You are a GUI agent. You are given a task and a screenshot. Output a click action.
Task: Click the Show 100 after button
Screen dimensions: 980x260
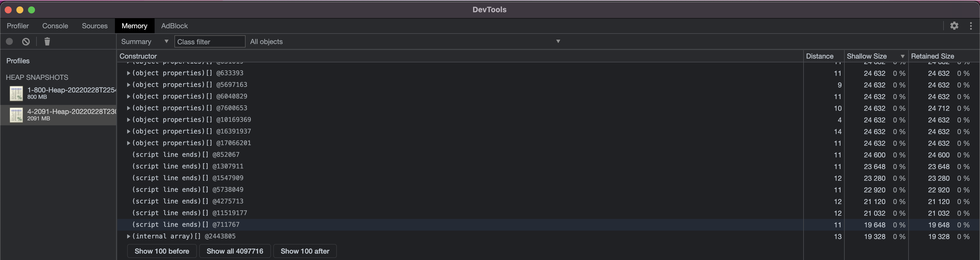coord(305,251)
